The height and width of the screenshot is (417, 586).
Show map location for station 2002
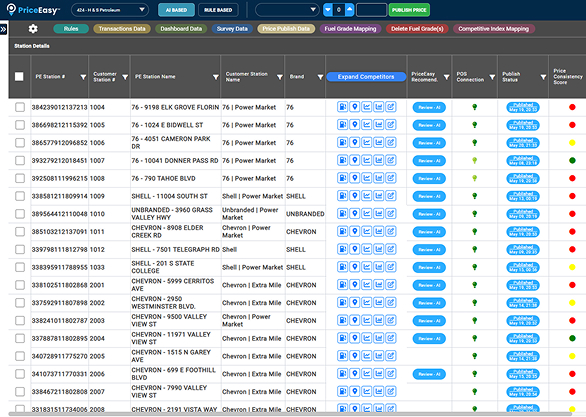[x=354, y=303]
